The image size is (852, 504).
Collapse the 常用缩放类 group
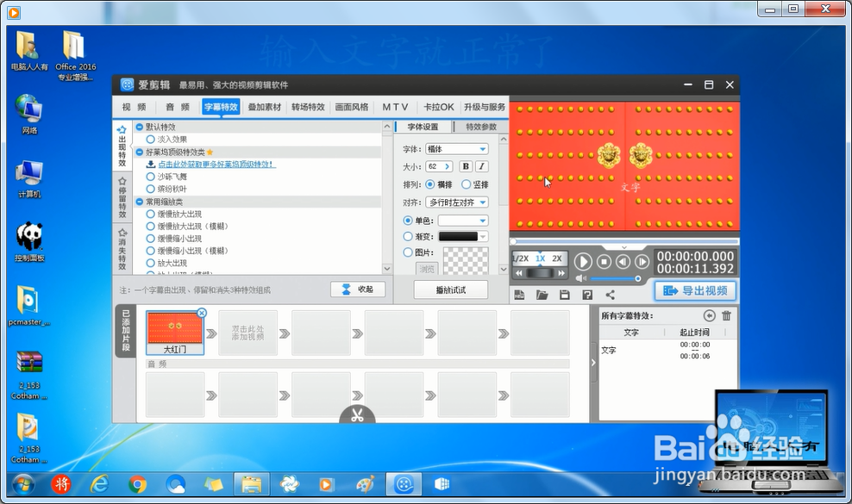[140, 202]
